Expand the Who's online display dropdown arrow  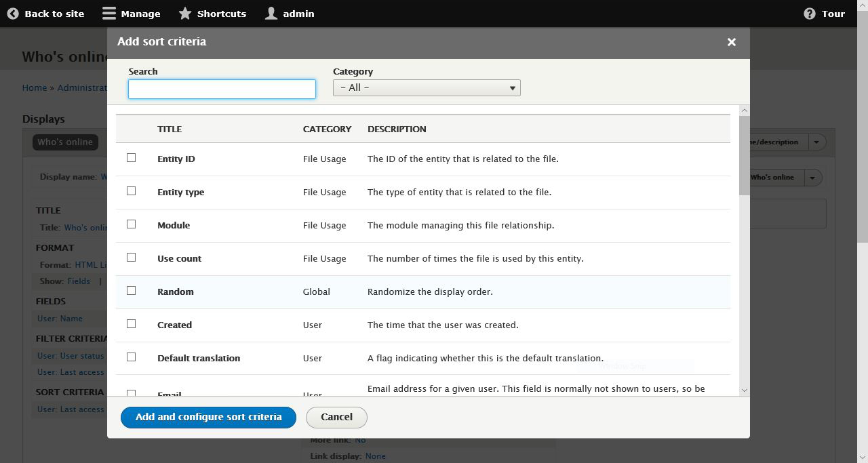(x=812, y=177)
